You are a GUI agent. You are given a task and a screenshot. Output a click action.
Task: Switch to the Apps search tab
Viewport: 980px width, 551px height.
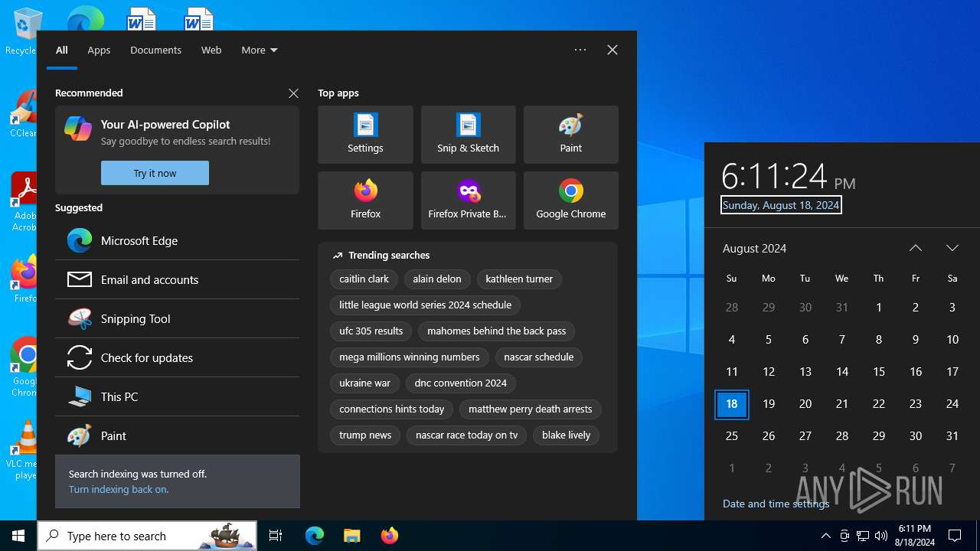click(x=99, y=50)
